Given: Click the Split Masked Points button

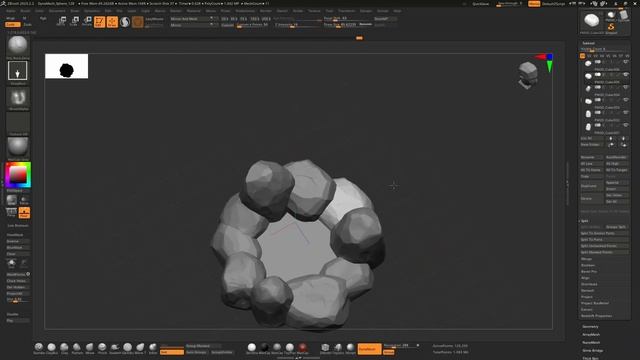Looking at the screenshot, I should pyautogui.click(x=604, y=252).
